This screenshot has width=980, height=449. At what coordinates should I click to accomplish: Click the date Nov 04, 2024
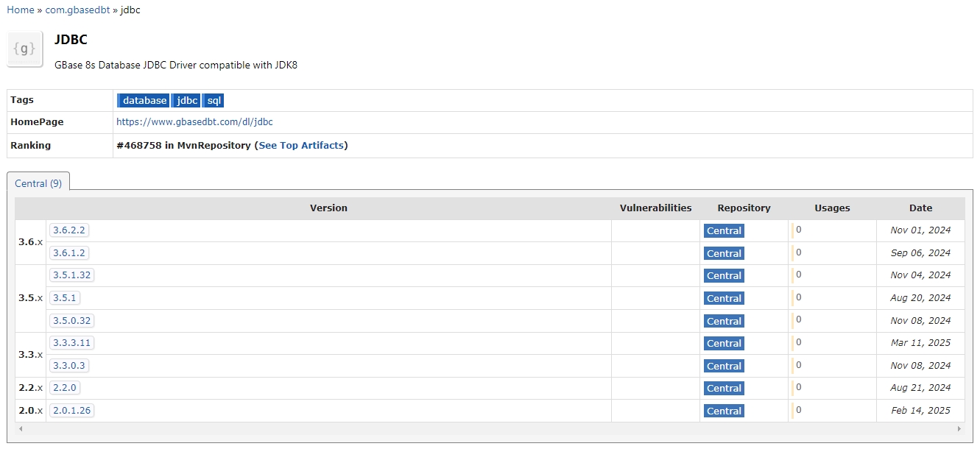(x=920, y=275)
